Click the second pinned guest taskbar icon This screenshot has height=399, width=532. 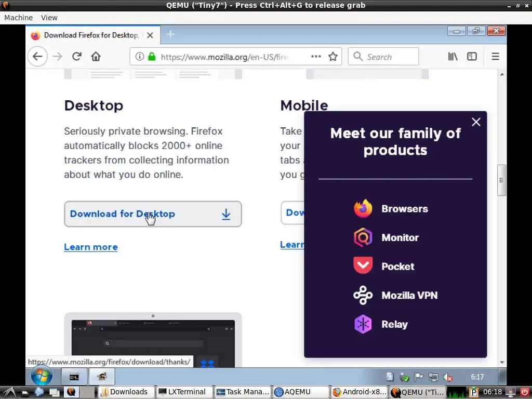coord(102,377)
